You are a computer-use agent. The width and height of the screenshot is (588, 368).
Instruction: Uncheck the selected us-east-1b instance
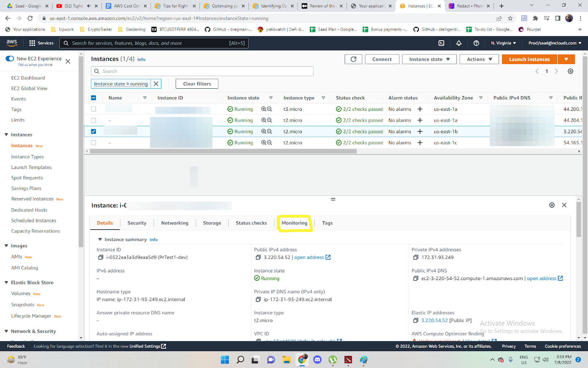click(x=93, y=131)
